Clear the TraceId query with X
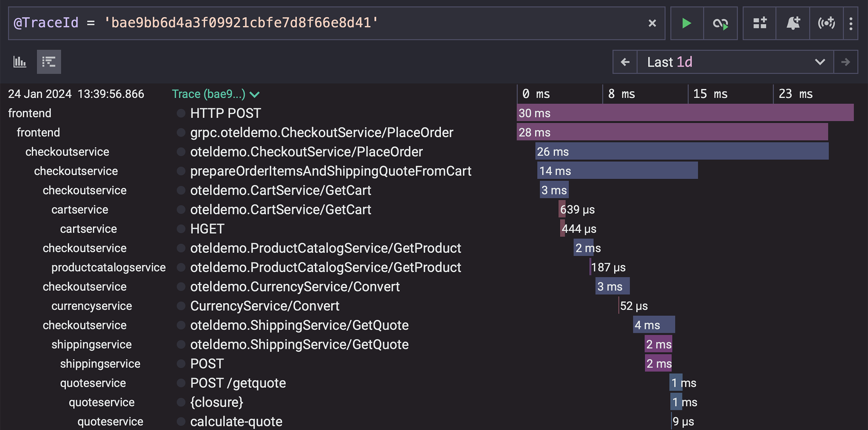The height and width of the screenshot is (430, 868). point(652,23)
